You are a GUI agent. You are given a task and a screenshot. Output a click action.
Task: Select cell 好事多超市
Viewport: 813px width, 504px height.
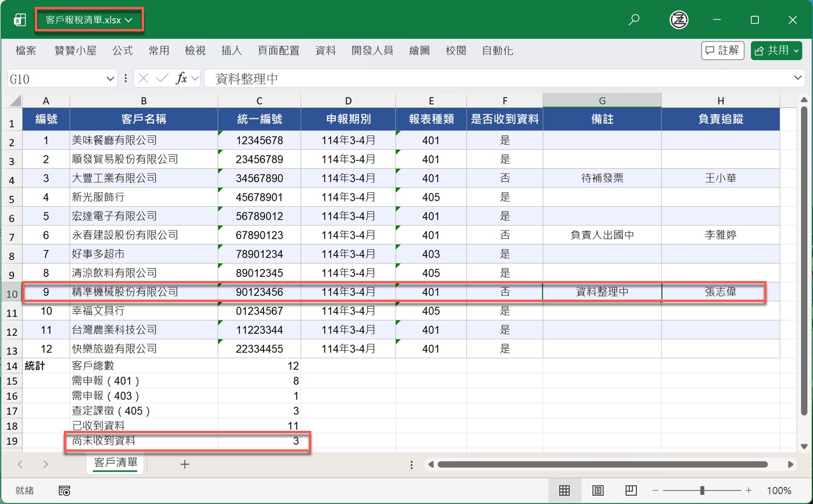[x=144, y=254]
